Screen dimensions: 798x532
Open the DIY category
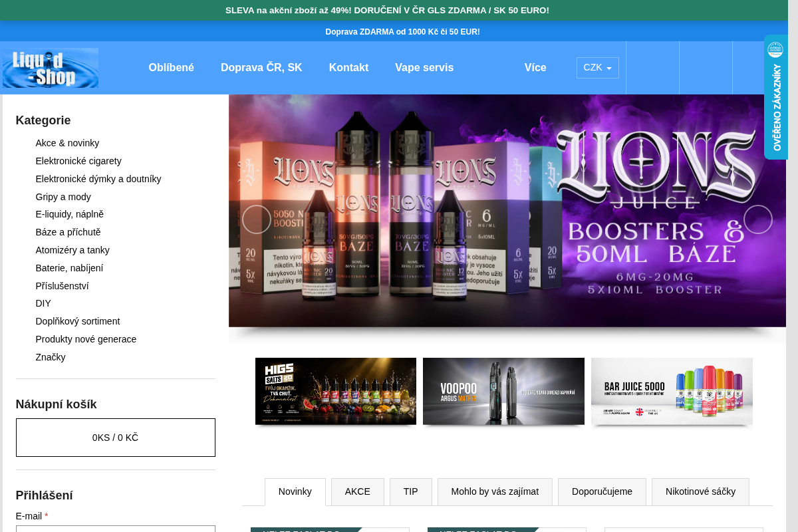[43, 303]
